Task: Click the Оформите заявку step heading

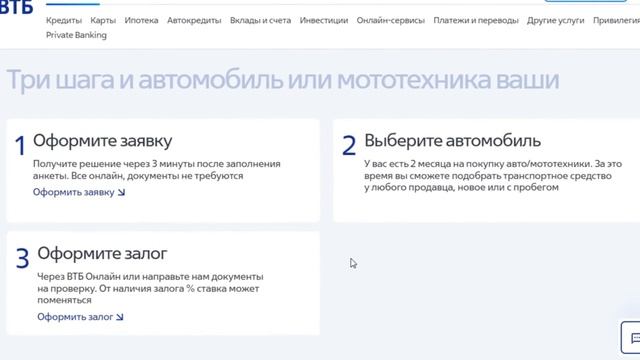Action: [102, 141]
